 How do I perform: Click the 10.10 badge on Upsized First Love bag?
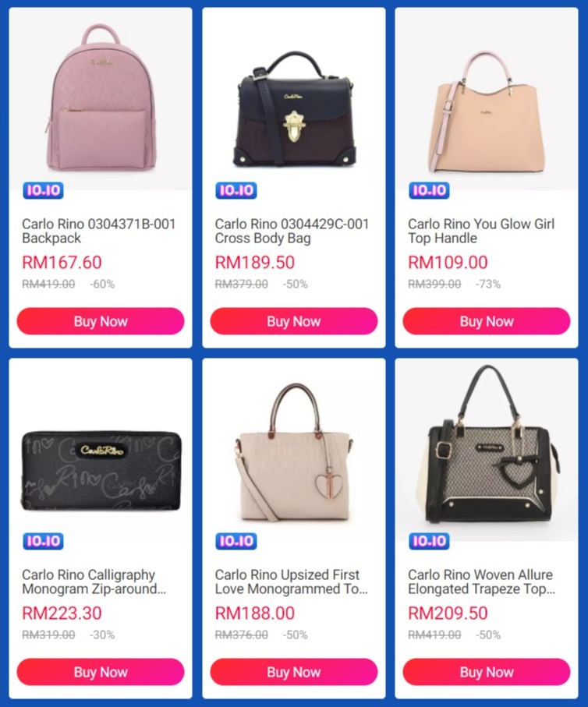tap(236, 541)
